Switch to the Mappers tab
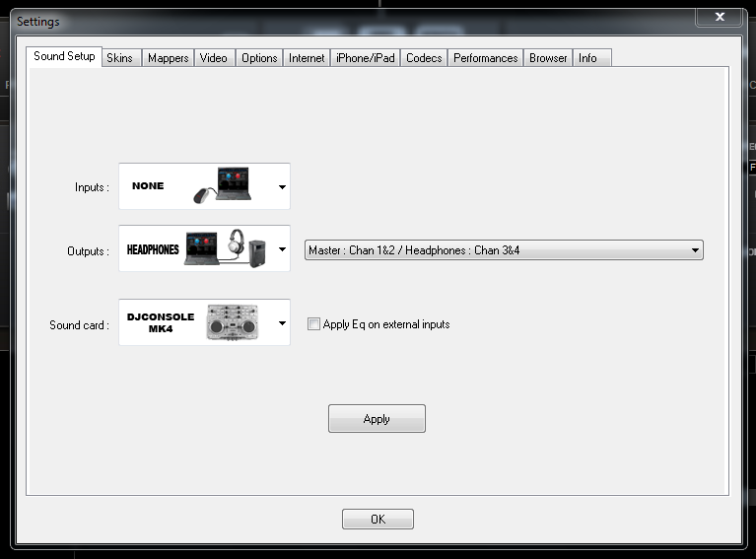This screenshot has height=559, width=756. tap(168, 58)
